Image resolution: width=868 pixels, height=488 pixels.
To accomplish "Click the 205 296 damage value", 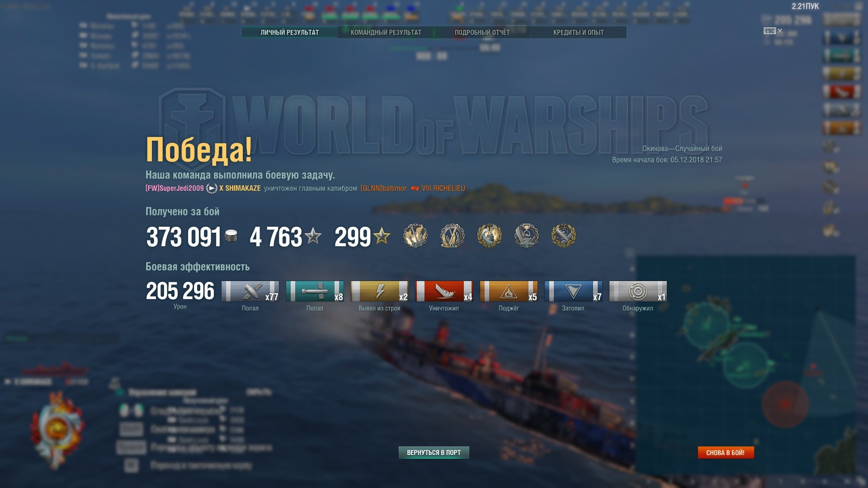I will [x=180, y=291].
